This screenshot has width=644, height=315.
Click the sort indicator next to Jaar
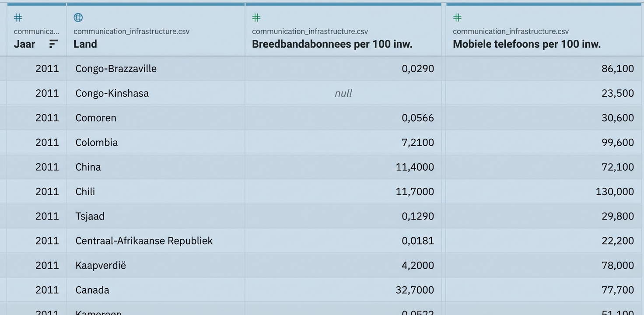(52, 44)
